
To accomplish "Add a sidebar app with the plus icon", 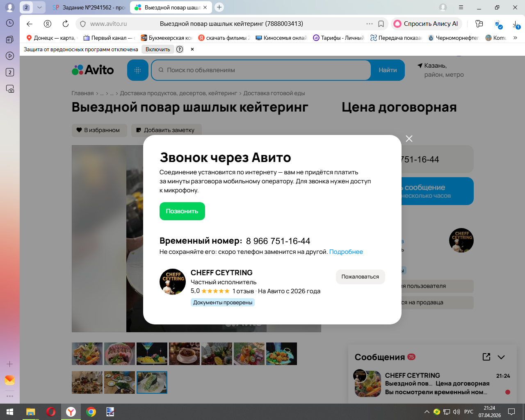I will click(10, 364).
